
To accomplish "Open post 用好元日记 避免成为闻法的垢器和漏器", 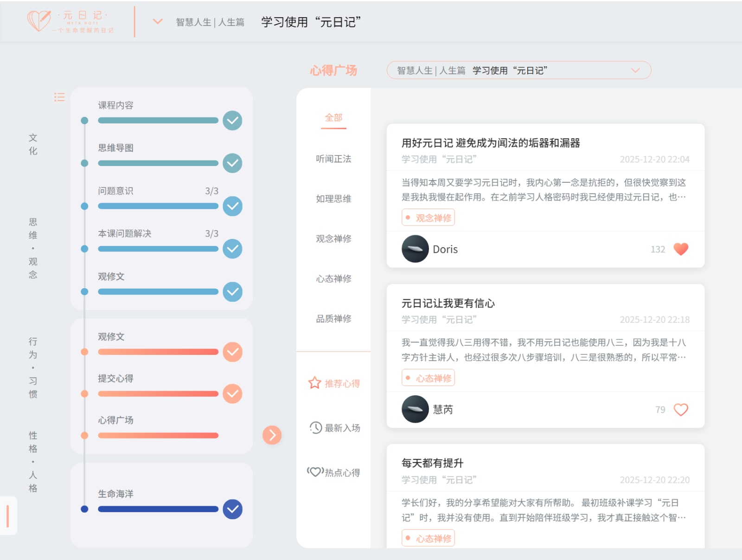I will coord(491,143).
